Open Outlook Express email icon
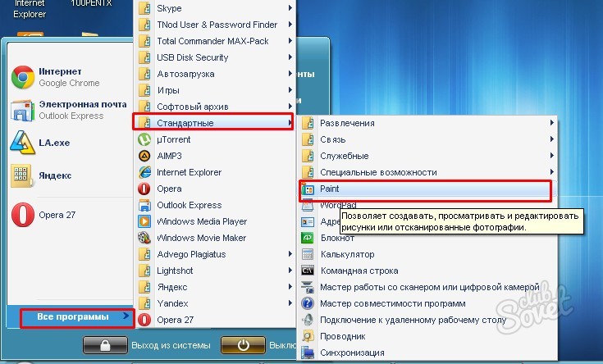This screenshot has height=364, width=603. point(21,111)
